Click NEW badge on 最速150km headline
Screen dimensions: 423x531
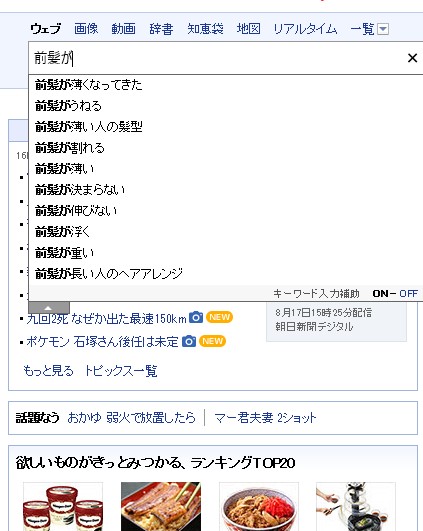tap(219, 317)
